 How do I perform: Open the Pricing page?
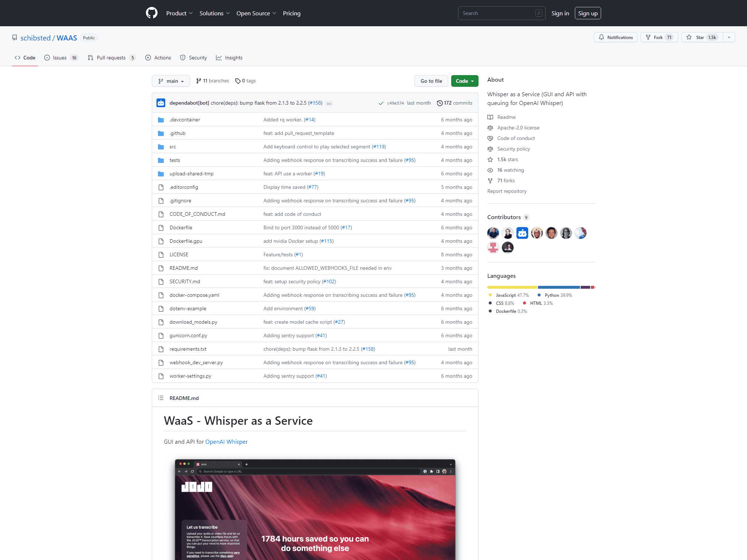click(x=292, y=13)
